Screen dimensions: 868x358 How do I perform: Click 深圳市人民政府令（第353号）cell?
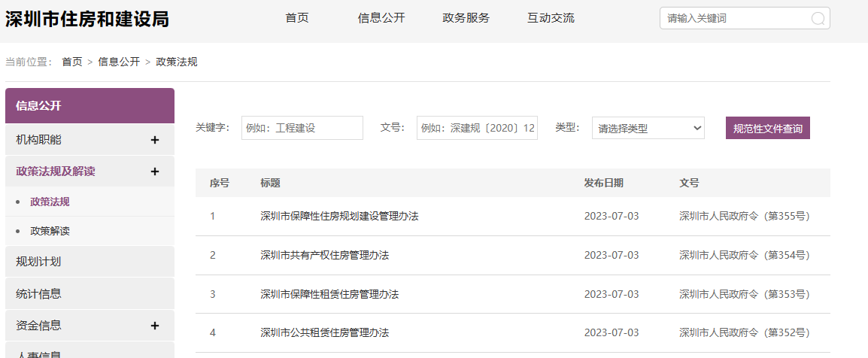click(x=745, y=294)
